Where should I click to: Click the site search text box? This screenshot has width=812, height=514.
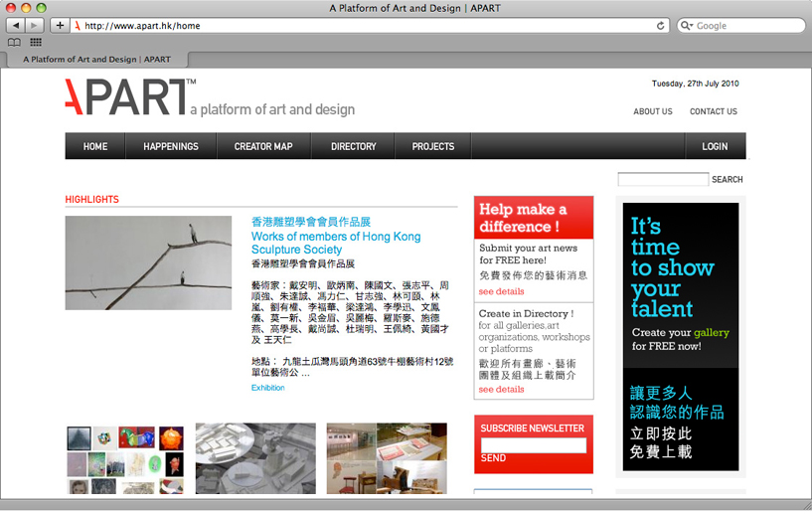pyautogui.click(x=663, y=179)
